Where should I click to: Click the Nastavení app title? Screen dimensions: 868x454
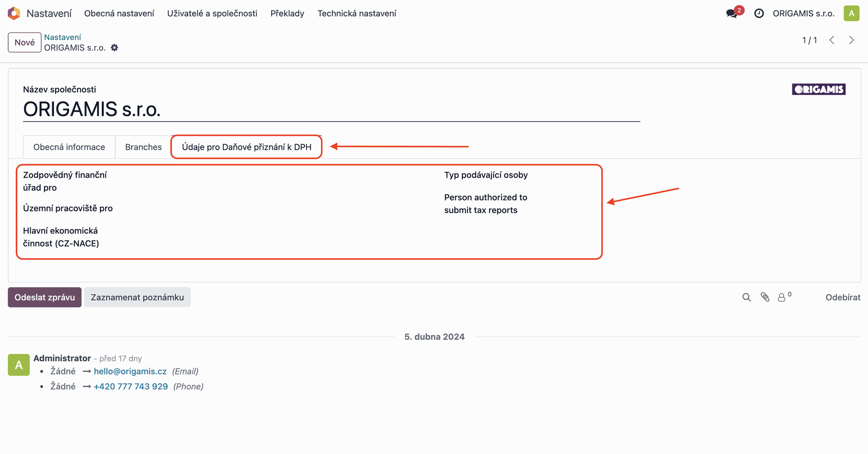pyautogui.click(x=49, y=14)
